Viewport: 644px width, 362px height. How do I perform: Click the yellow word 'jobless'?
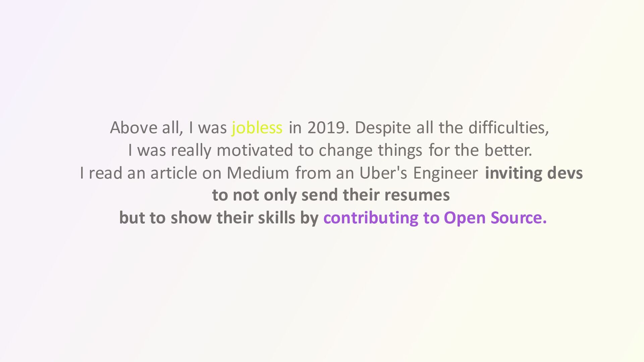[x=257, y=128]
